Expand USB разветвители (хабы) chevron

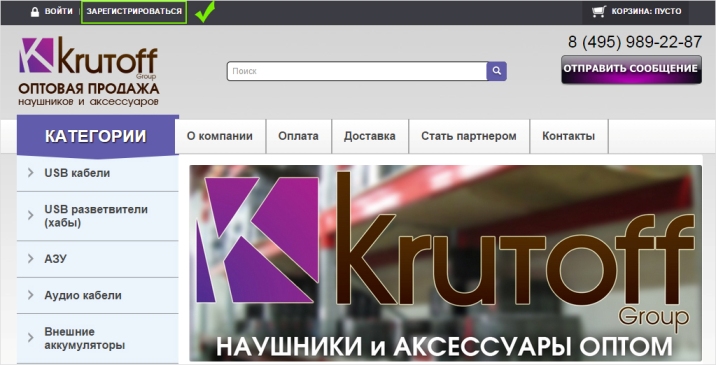(x=31, y=215)
